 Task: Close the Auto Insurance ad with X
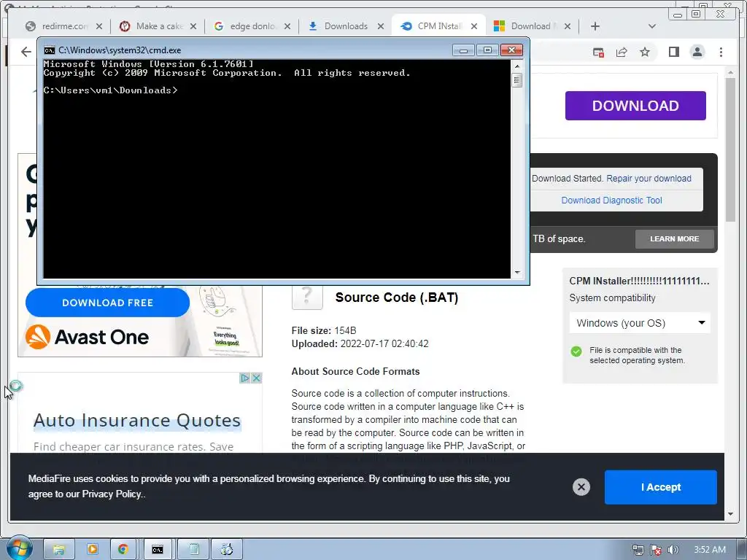pyautogui.click(x=256, y=378)
